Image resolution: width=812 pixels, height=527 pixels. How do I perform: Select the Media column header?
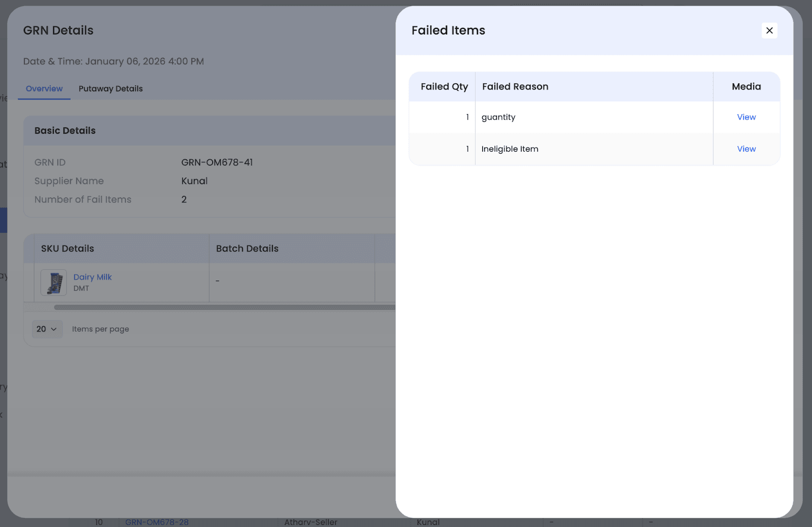coord(746,87)
